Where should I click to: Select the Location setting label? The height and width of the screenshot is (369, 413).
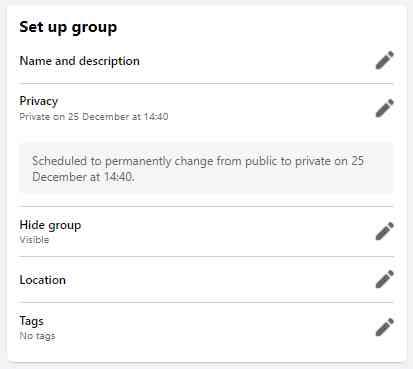[42, 280]
